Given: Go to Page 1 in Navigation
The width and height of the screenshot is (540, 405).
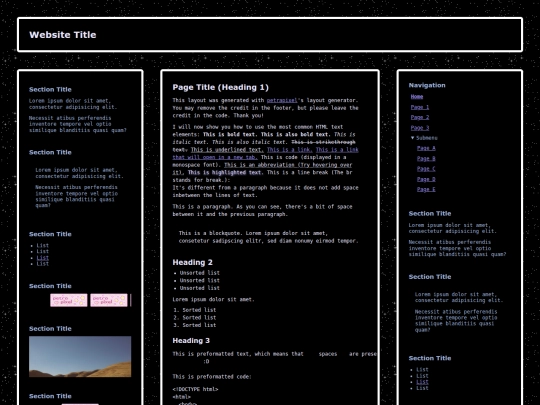Looking at the screenshot, I should (x=420, y=107).
